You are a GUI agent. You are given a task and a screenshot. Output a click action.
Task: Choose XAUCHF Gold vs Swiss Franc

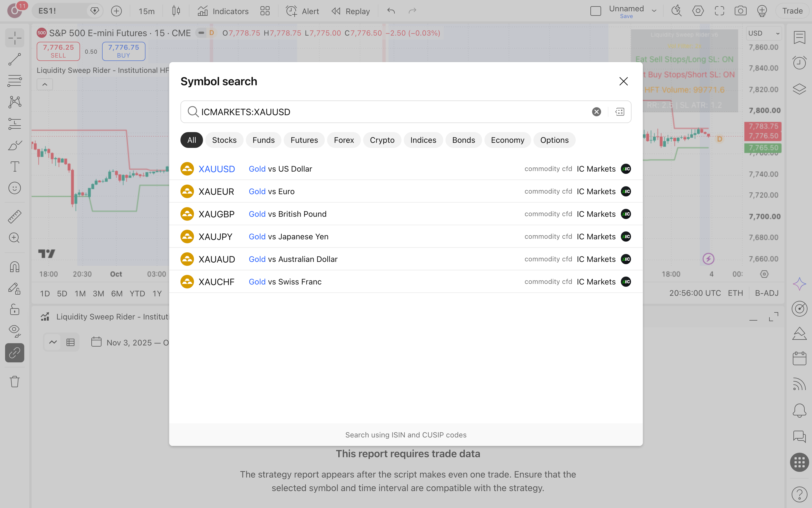point(406,282)
